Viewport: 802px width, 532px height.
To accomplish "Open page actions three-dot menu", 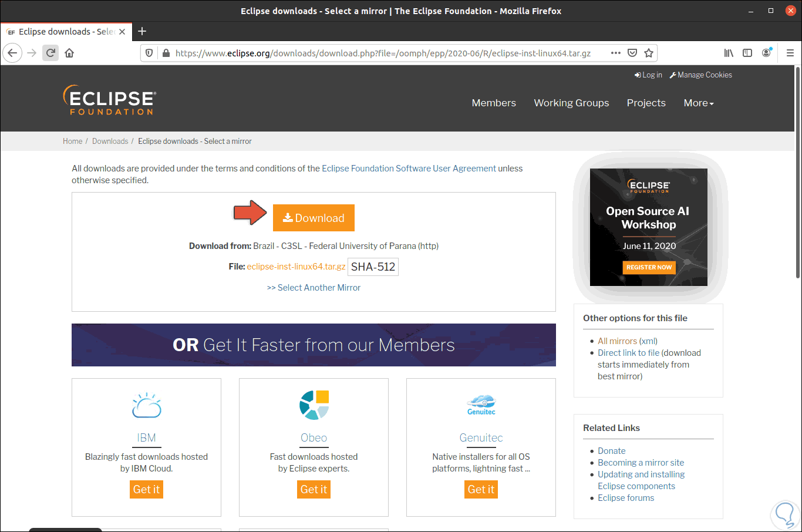I will (615, 53).
